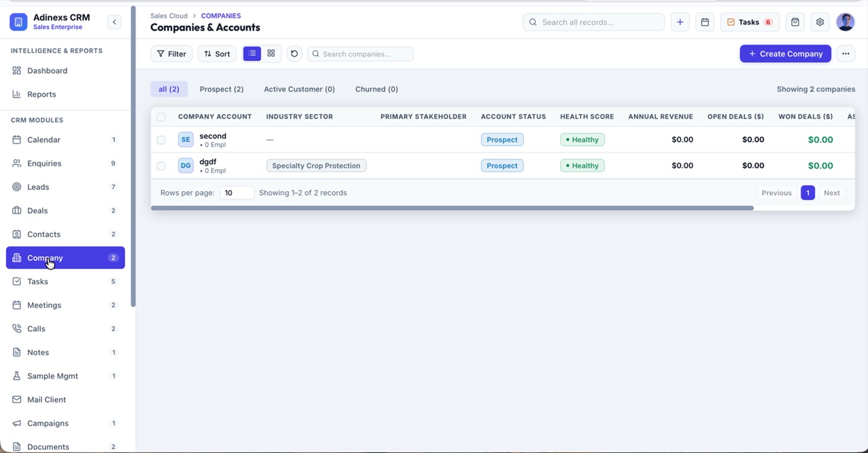Select the Churned (0) tab

pyautogui.click(x=377, y=89)
